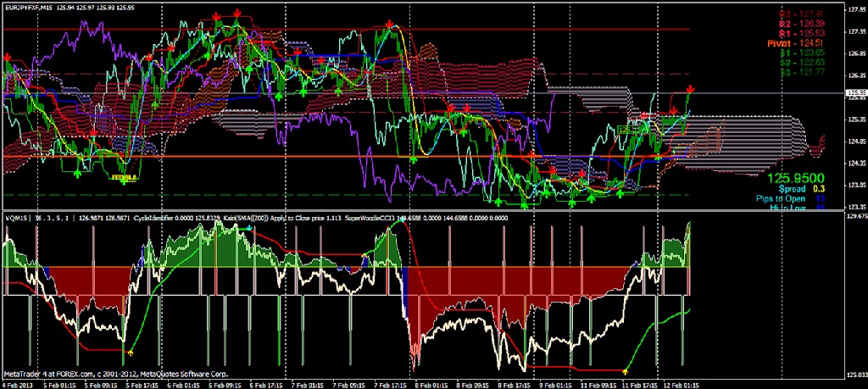Click the red sell arrow at the chart's far right
This screenshot has width=868, height=389.
point(691,89)
